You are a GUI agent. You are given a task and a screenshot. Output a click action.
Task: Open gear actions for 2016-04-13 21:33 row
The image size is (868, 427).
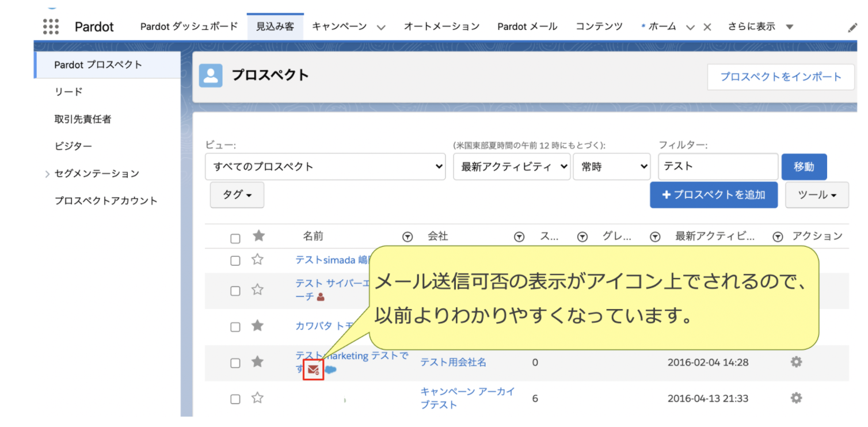pos(796,398)
